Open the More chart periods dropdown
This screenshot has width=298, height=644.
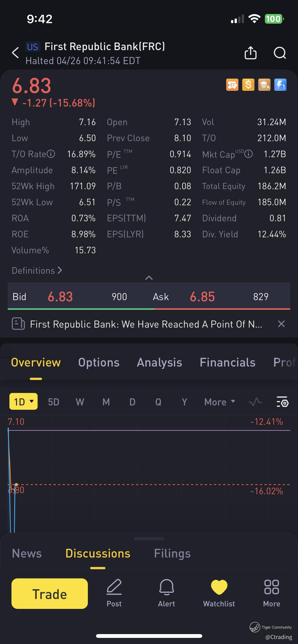220,402
